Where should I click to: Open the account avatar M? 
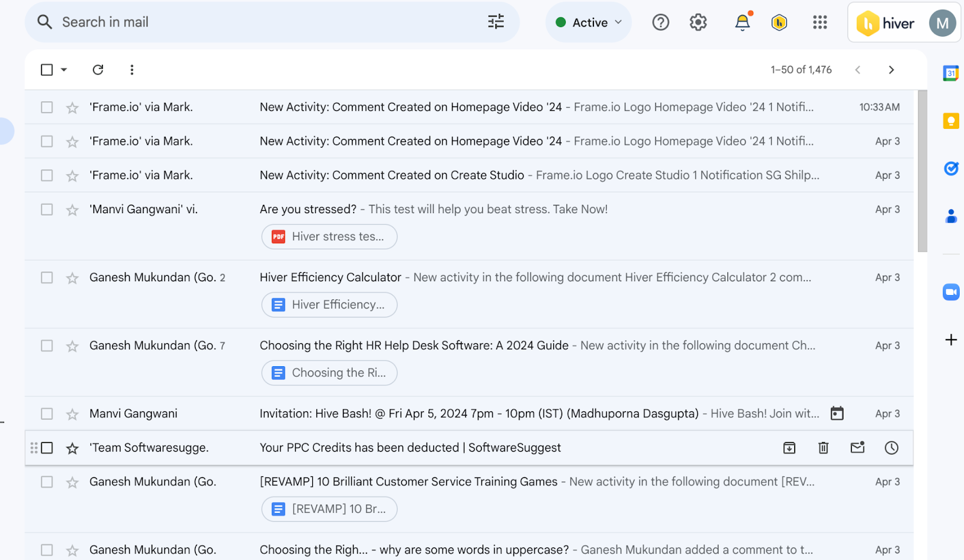(x=942, y=23)
